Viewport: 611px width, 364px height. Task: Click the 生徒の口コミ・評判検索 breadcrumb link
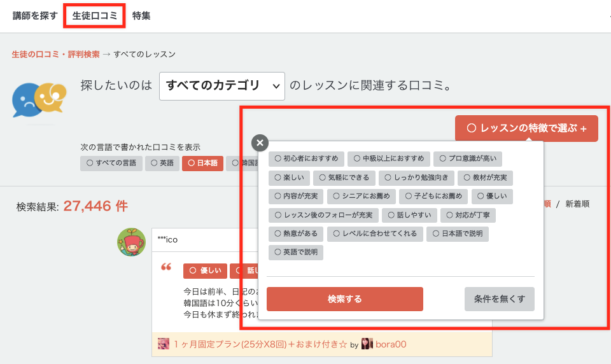point(56,54)
